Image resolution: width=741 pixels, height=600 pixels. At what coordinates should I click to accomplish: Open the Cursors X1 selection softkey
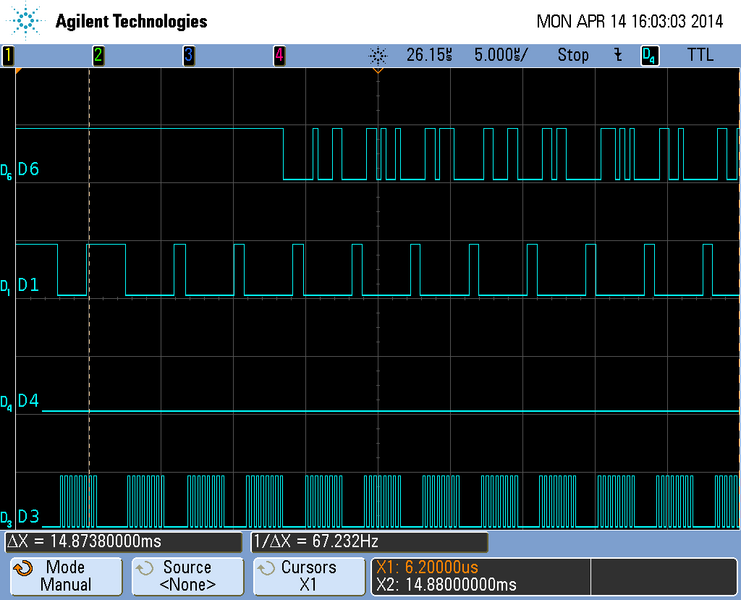point(308,576)
